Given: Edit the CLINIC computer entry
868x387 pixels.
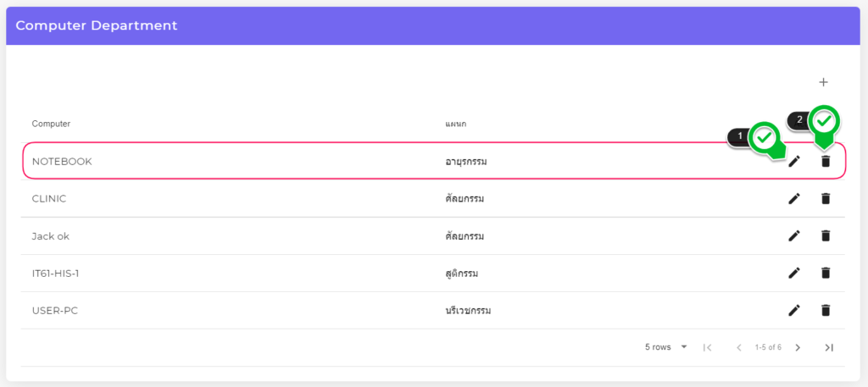Looking at the screenshot, I should click(794, 198).
